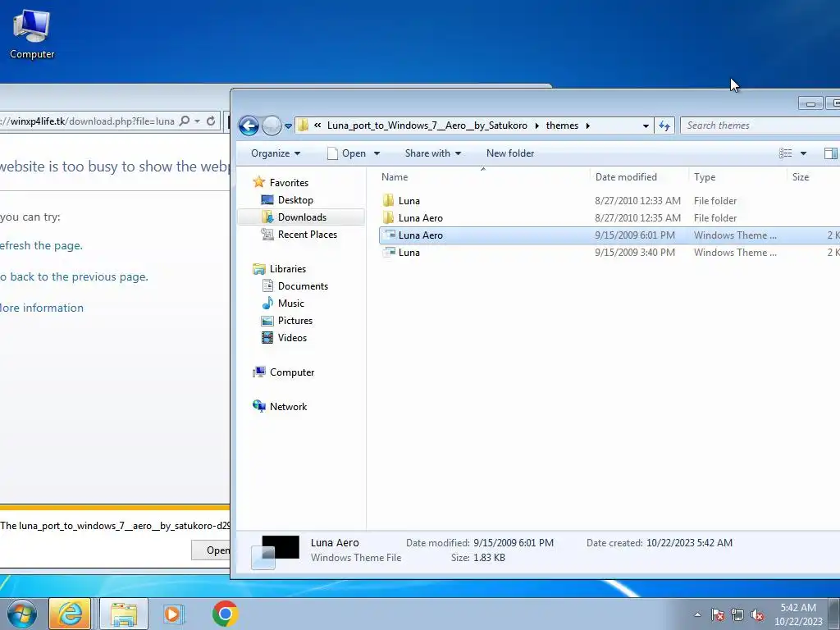The image size is (840, 630).
Task: Click the Open toolbar button in Explorer
Action: click(347, 153)
